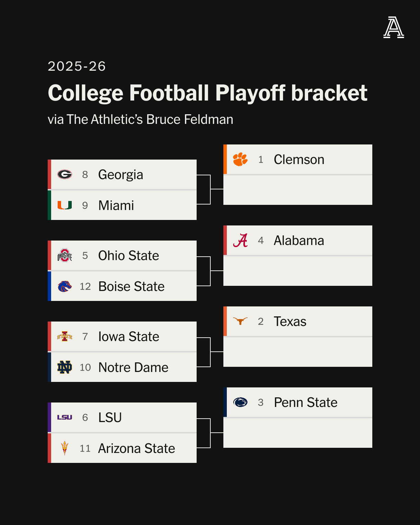Click the College Football Playoff bracket heading

208,93
